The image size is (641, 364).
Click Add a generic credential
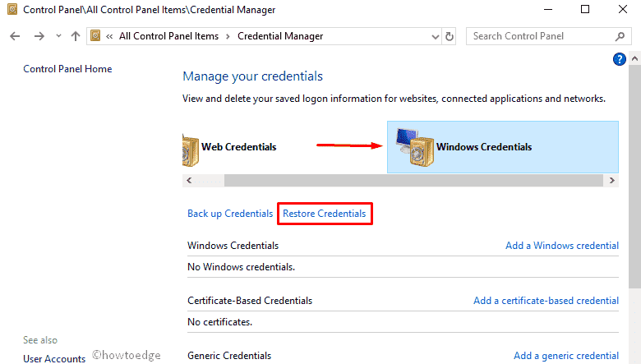click(x=565, y=356)
